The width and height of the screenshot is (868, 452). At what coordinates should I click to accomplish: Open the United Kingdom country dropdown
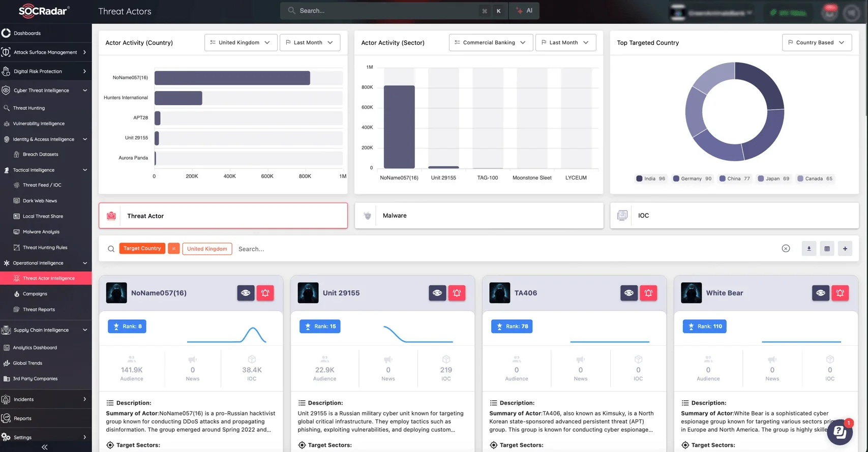tap(241, 43)
